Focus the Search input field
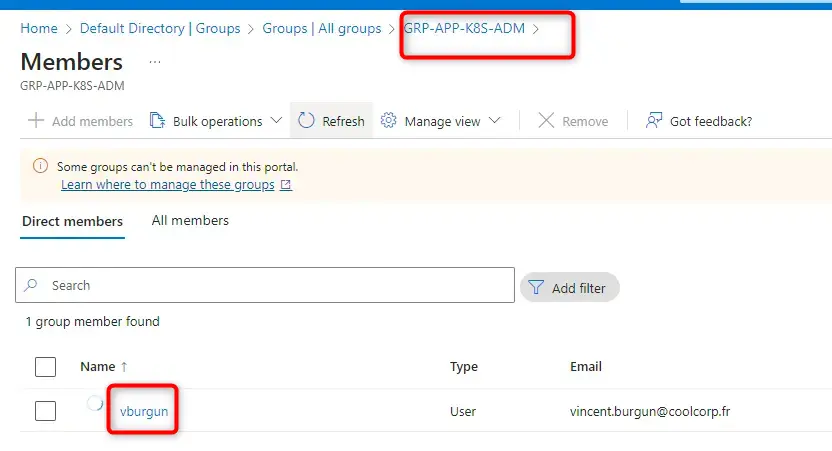Screen dimensions: 832x451 (265, 285)
